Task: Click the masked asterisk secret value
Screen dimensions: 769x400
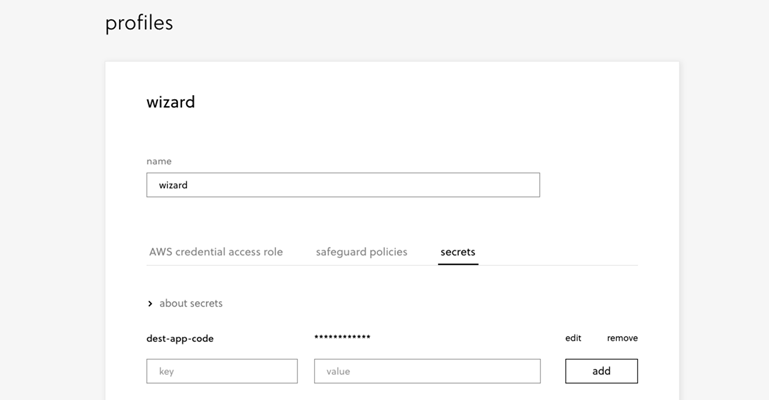Action: click(342, 338)
